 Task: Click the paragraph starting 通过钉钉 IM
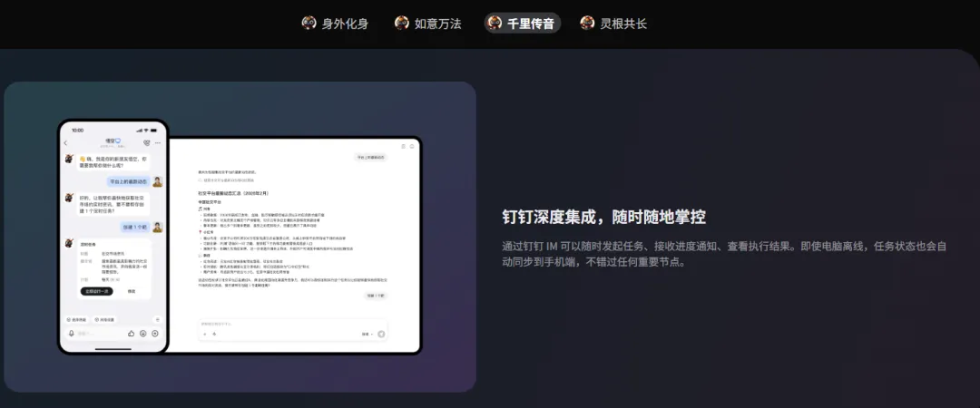tap(724, 254)
